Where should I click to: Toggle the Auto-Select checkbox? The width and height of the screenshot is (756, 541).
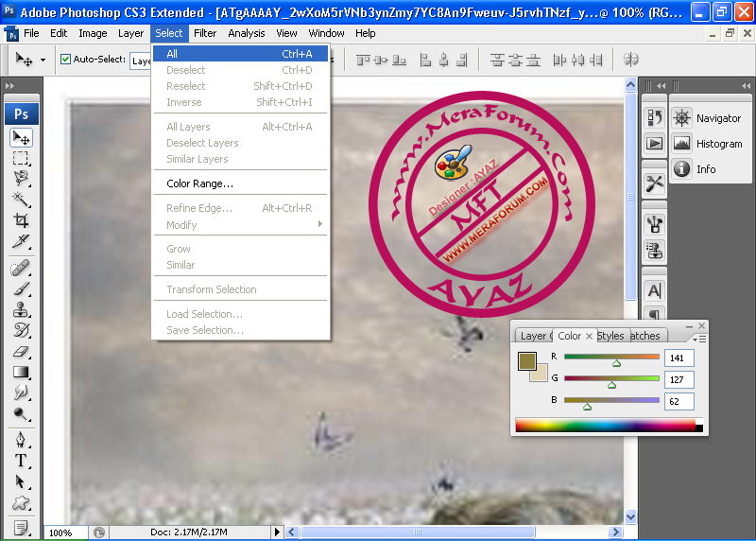pyautogui.click(x=66, y=60)
